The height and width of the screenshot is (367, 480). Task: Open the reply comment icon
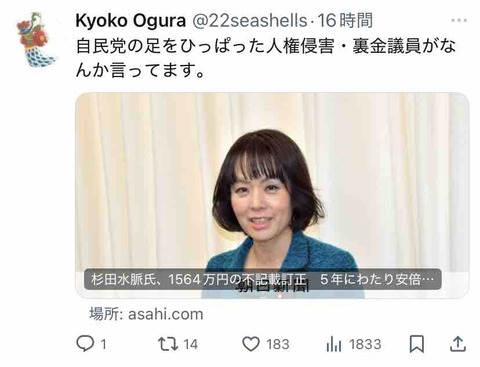[85, 344]
